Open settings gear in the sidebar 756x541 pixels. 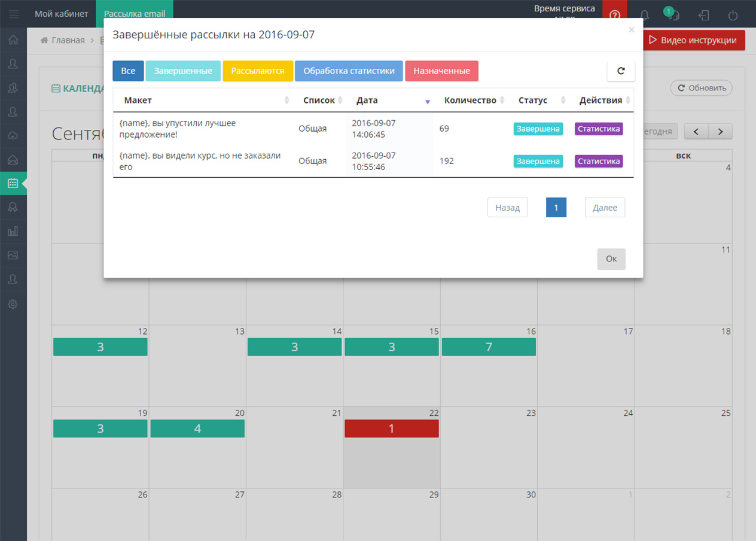pyautogui.click(x=13, y=304)
